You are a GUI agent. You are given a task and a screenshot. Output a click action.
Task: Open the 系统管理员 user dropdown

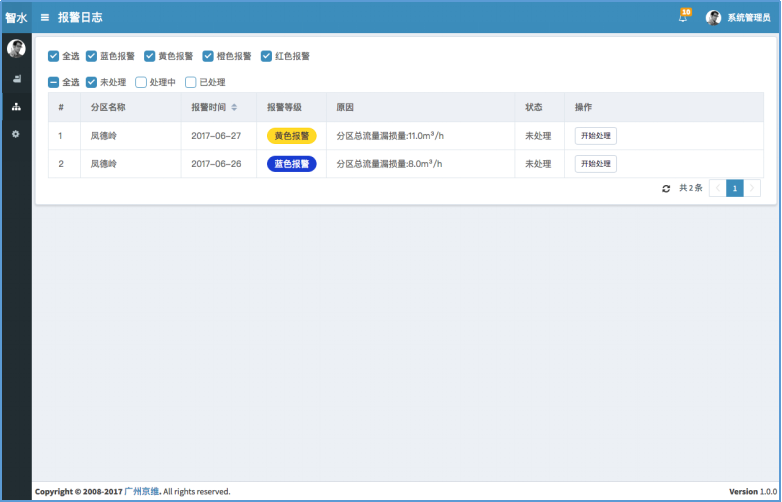coord(748,18)
